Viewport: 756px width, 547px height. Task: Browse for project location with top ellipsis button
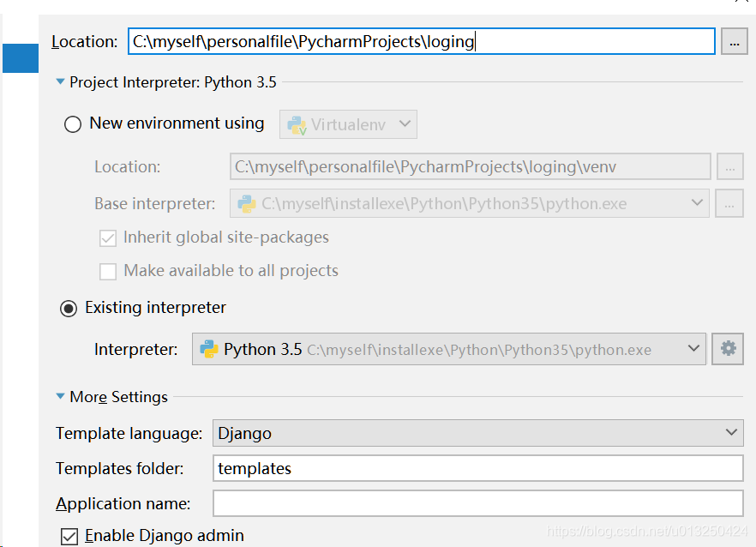[735, 41]
